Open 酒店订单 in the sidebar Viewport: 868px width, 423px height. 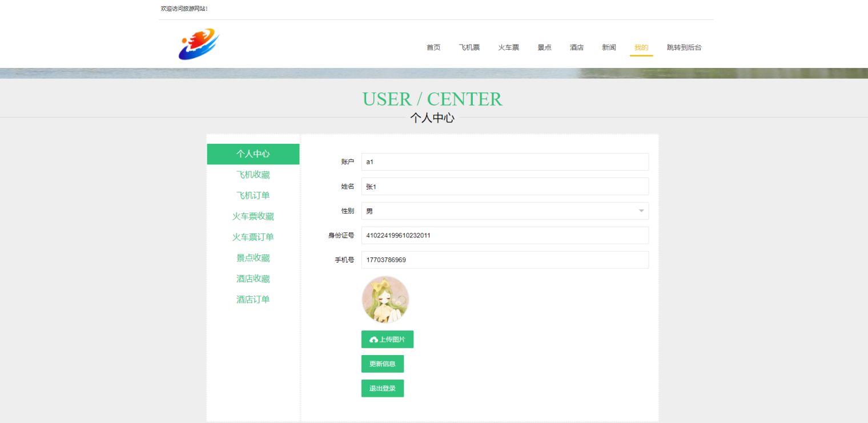click(x=253, y=299)
